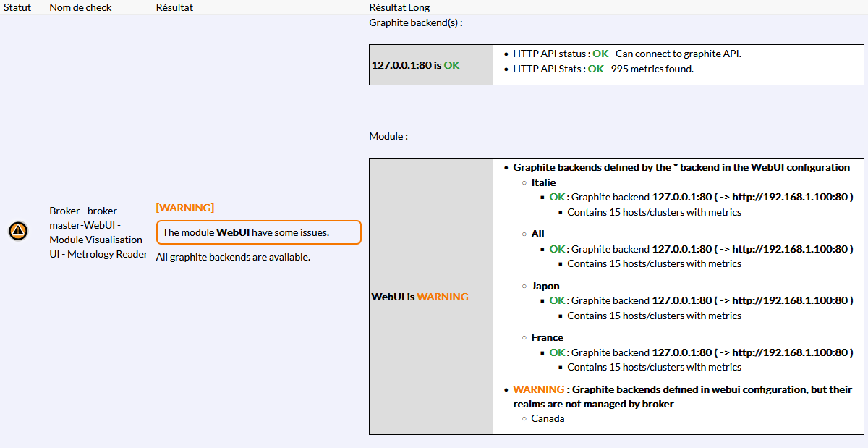Image resolution: width=868 pixels, height=448 pixels.
Task: Open the Broker broker-master-WebUI check name
Action: pyautogui.click(x=98, y=232)
